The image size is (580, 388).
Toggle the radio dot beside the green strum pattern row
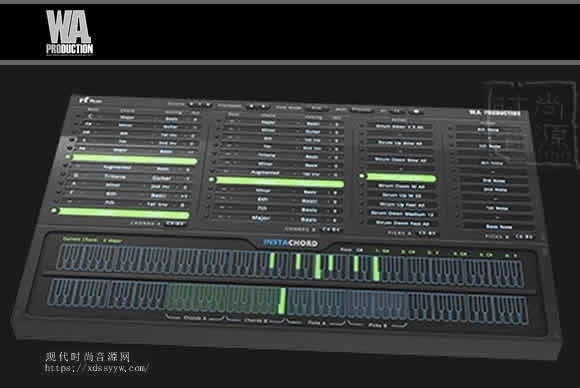point(362,176)
